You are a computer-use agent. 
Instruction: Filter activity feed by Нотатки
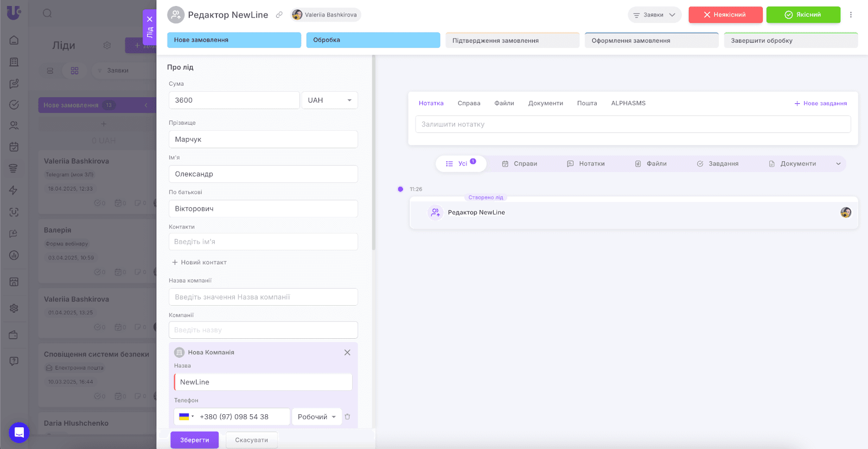586,163
